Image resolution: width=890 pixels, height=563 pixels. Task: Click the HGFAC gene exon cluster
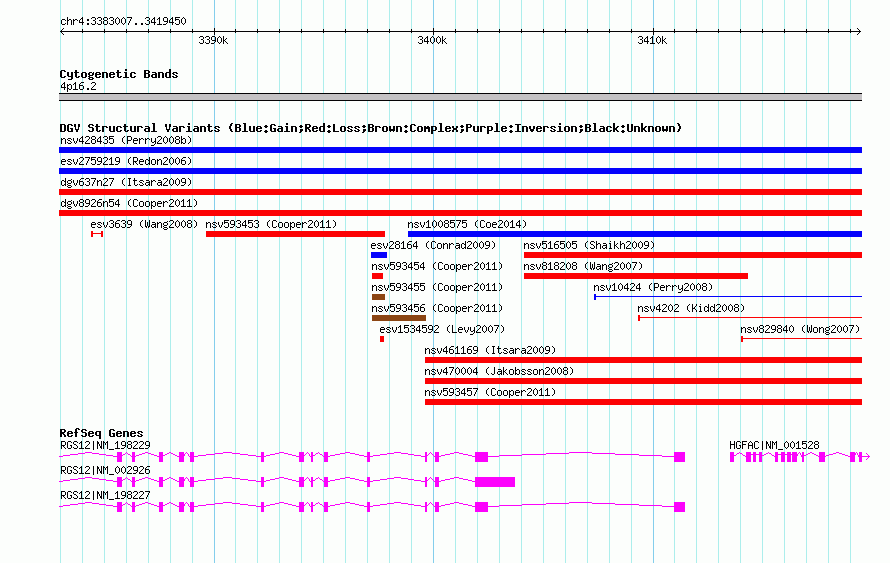[x=799, y=457]
